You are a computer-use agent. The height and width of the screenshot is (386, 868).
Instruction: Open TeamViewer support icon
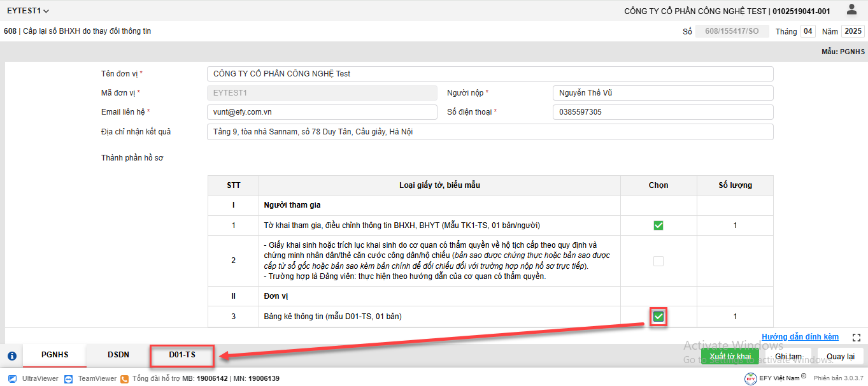[69, 378]
